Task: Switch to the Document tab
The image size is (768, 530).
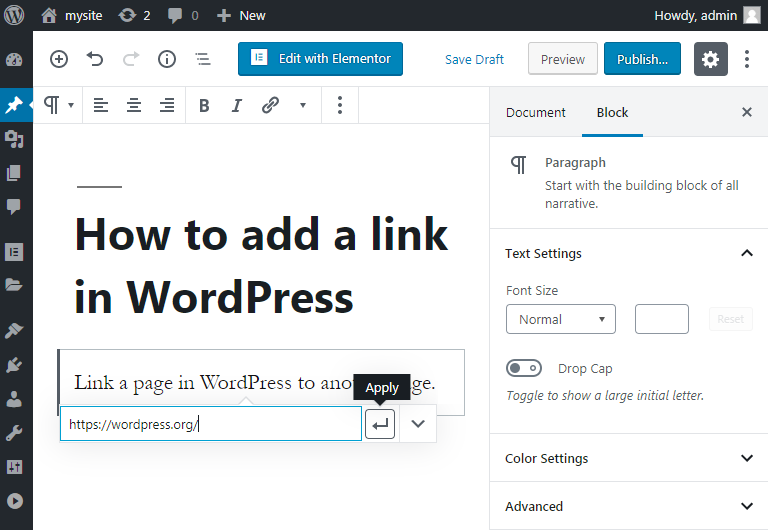Action: [x=535, y=113]
